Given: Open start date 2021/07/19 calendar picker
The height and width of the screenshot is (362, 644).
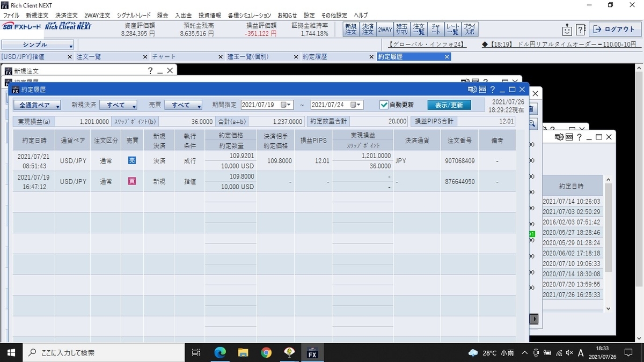Looking at the screenshot, I should pyautogui.click(x=287, y=105).
